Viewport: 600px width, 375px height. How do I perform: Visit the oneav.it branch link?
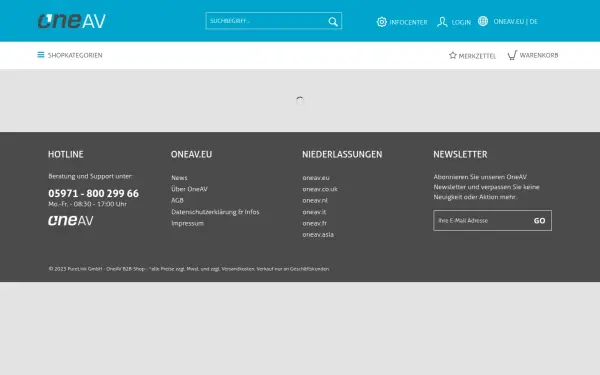click(x=314, y=212)
